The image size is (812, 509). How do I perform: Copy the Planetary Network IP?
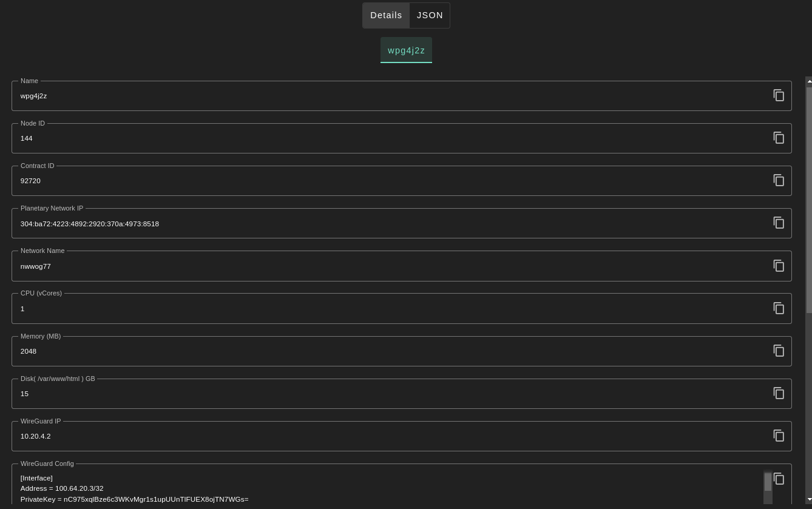[x=779, y=223]
